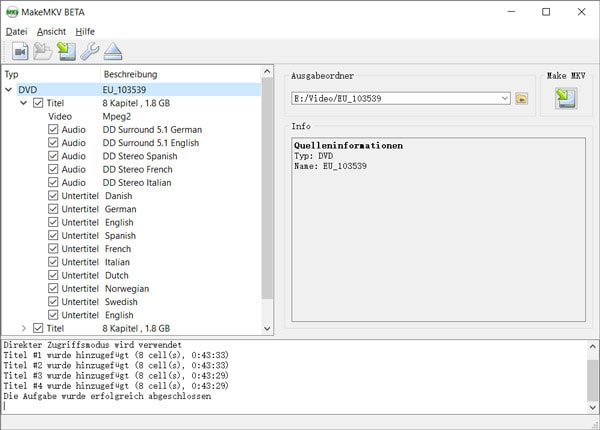Open preferences wrench icon

click(x=90, y=51)
